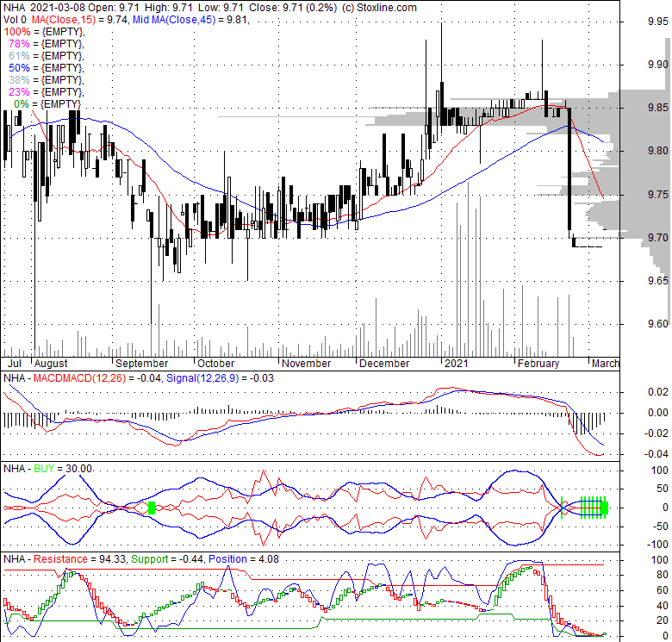The height and width of the screenshot is (642, 672).
Task: Click the Signal(12,26,9) = -0.03 label
Action: point(220,378)
